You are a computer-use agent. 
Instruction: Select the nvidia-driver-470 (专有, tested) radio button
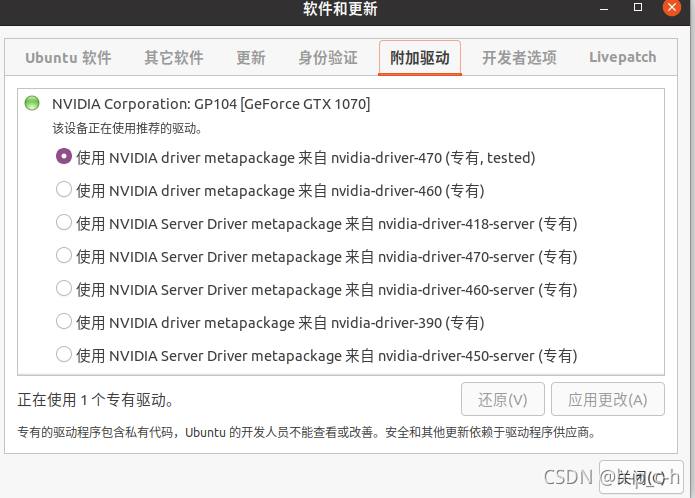coord(64,156)
